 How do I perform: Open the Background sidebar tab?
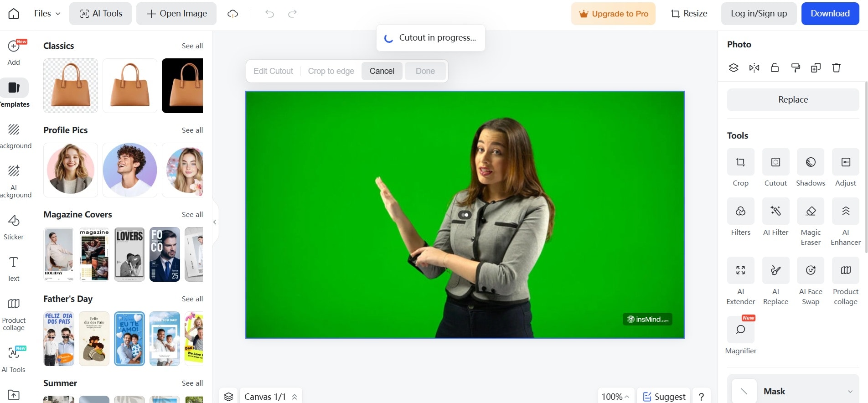click(x=14, y=136)
